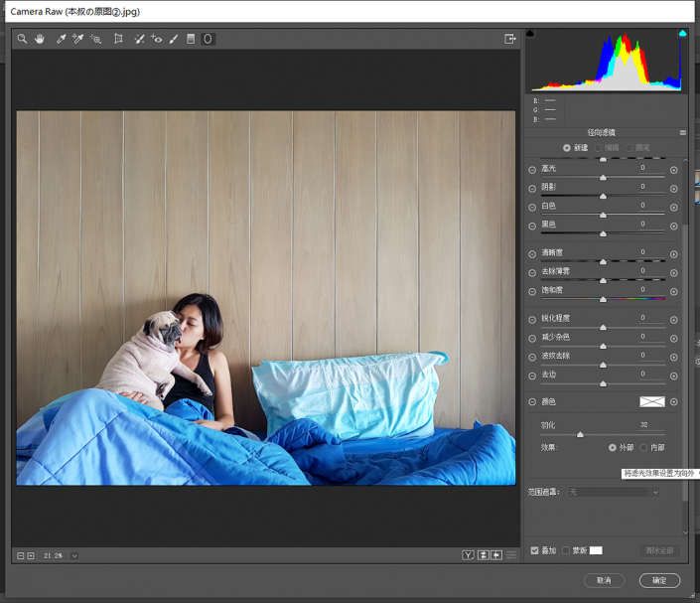Viewport: 700px width, 603px height.
Task: Select the Hand tool
Action: [40, 39]
